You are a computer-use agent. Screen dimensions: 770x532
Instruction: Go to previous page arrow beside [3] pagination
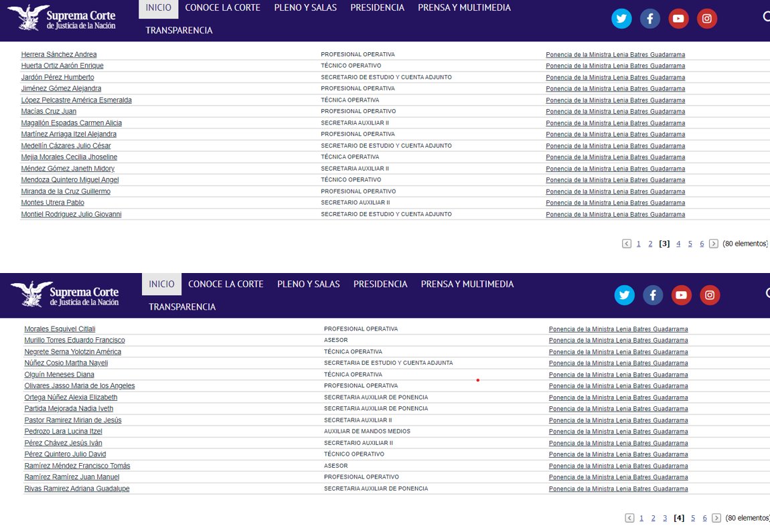[x=627, y=244]
